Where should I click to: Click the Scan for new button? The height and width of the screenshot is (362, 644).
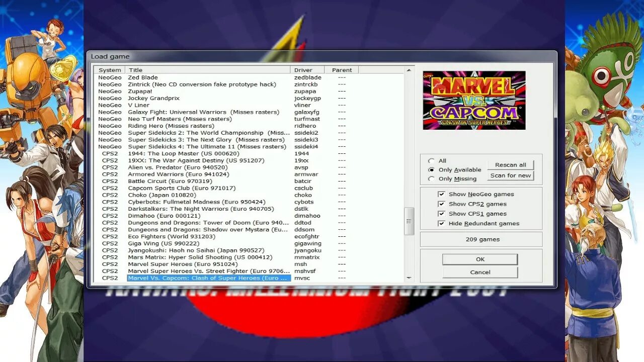(x=511, y=175)
